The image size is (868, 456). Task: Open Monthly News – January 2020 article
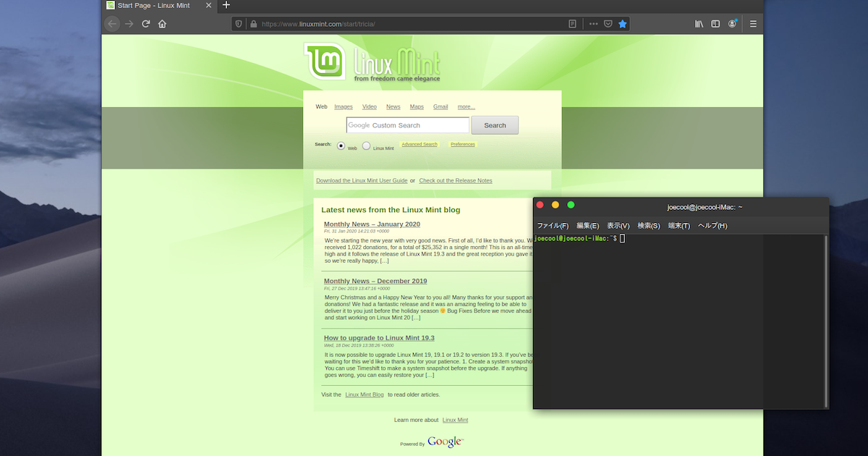372,224
